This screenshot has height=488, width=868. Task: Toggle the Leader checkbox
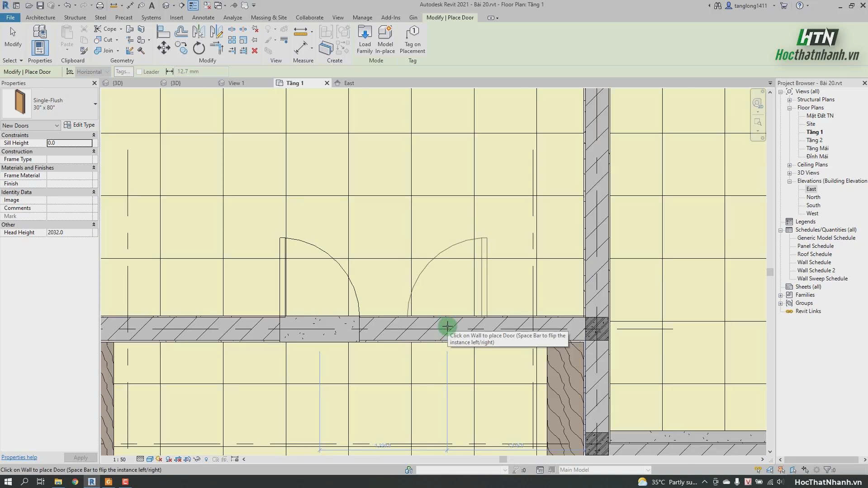click(139, 71)
